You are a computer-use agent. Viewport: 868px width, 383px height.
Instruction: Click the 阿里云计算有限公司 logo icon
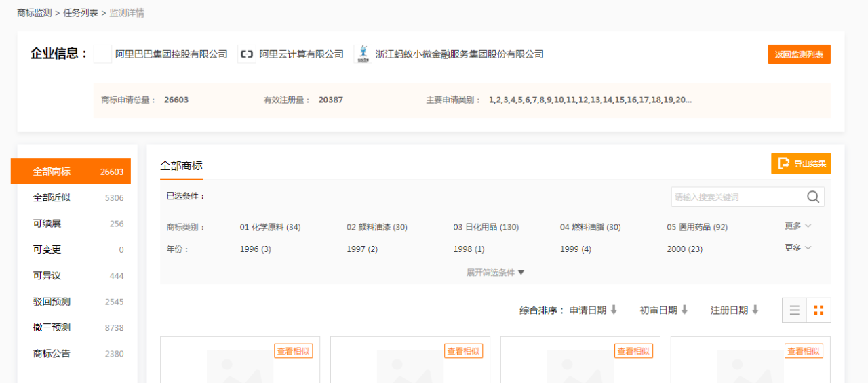pyautogui.click(x=247, y=54)
